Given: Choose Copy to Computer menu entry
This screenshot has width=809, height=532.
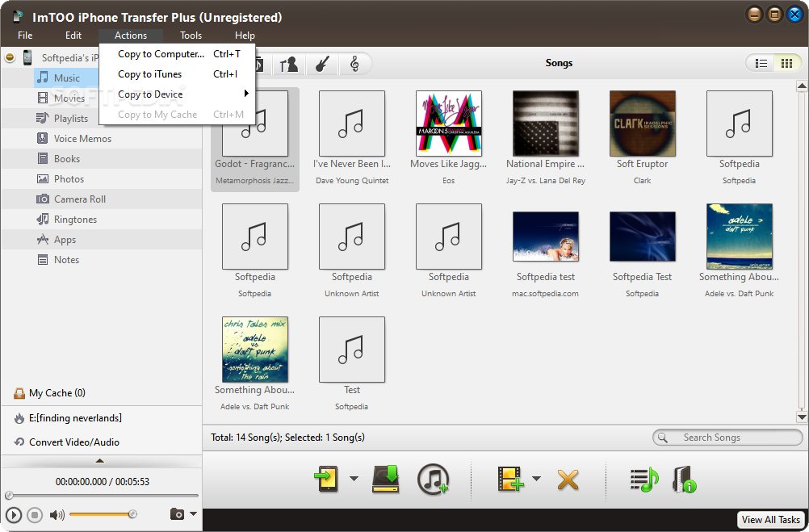Looking at the screenshot, I should click(x=178, y=53).
